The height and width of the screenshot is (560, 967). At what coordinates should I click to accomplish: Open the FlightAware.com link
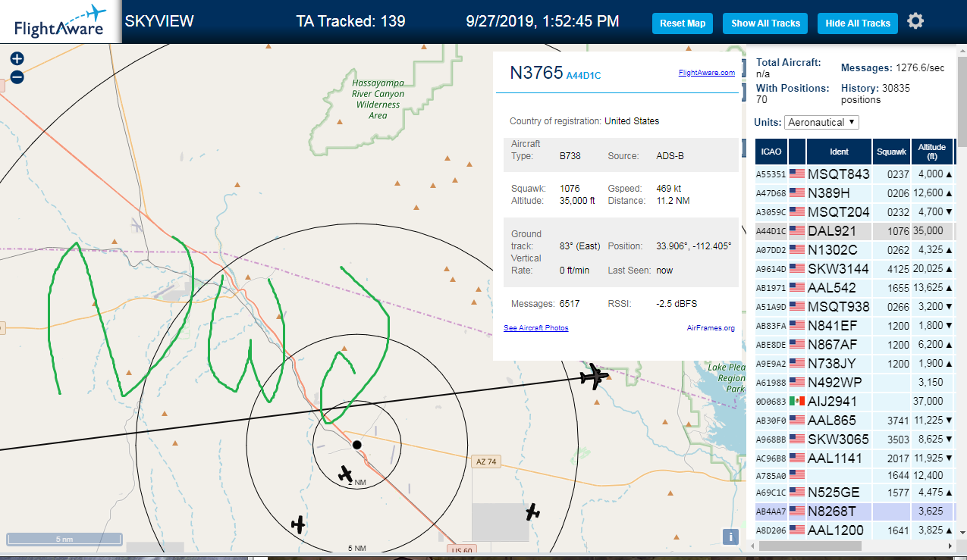[x=706, y=73]
